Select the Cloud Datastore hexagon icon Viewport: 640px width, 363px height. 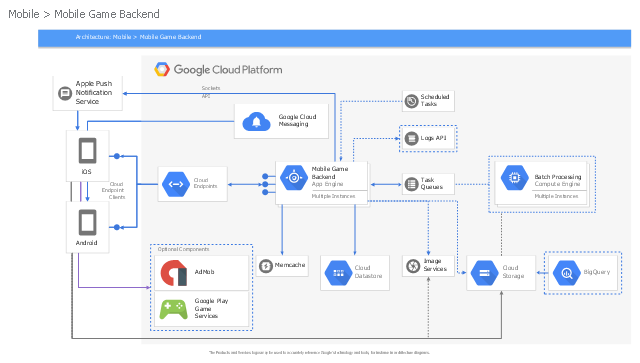coord(338,273)
